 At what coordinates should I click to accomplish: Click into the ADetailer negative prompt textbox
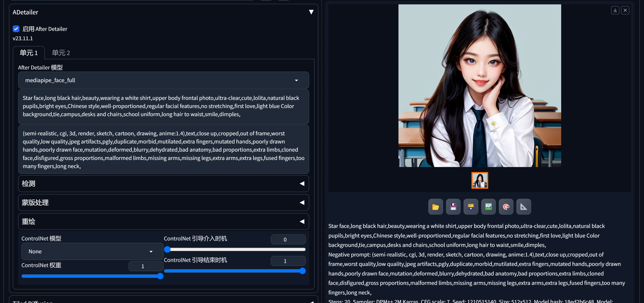pyautogui.click(x=163, y=150)
